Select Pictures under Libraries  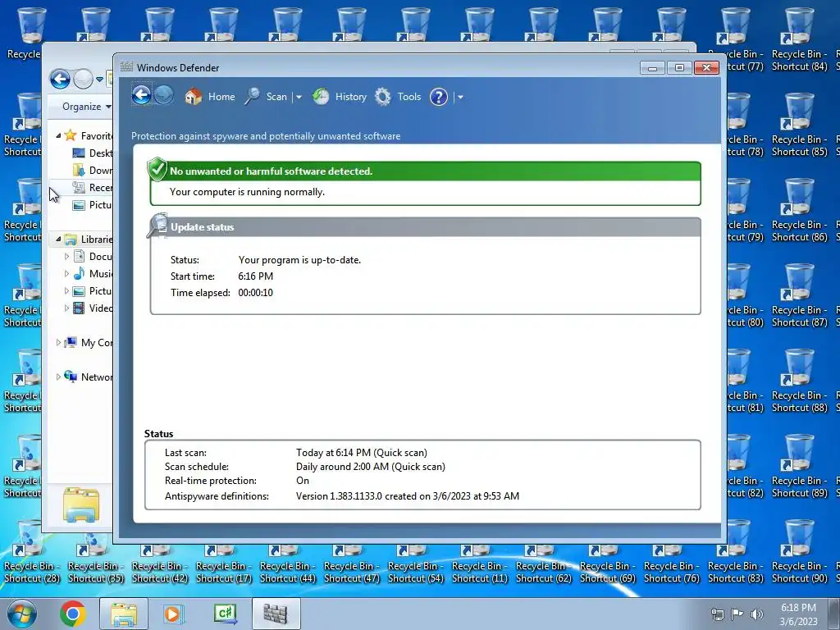92,291
